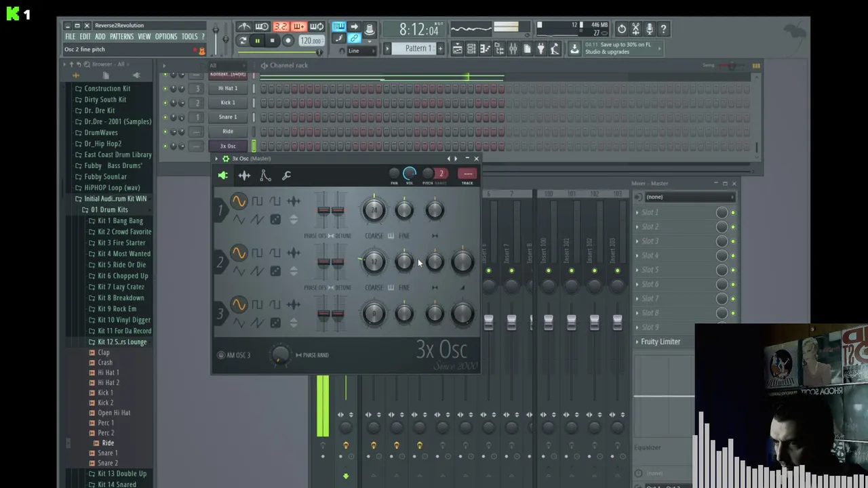This screenshot has width=868, height=488.
Task: Select square wave shape for oscillator 1
Action: pos(257,201)
